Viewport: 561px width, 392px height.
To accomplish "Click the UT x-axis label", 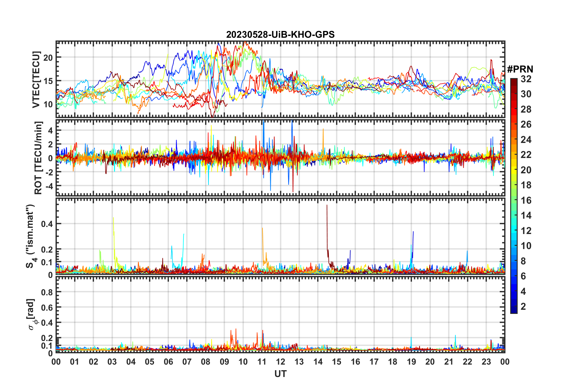I will [280, 374].
